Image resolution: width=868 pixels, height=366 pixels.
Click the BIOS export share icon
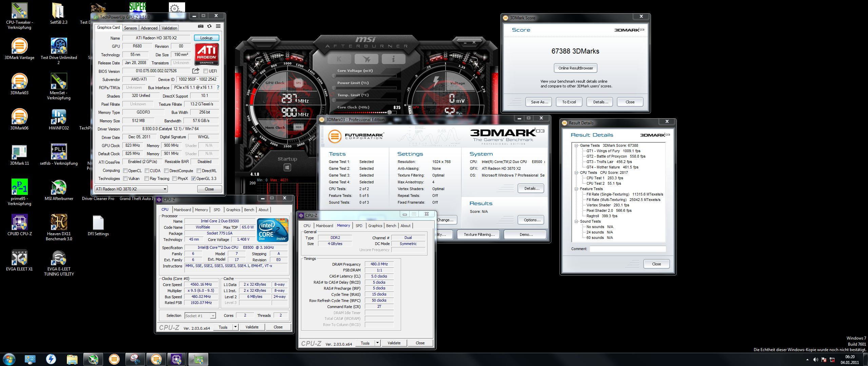(196, 71)
